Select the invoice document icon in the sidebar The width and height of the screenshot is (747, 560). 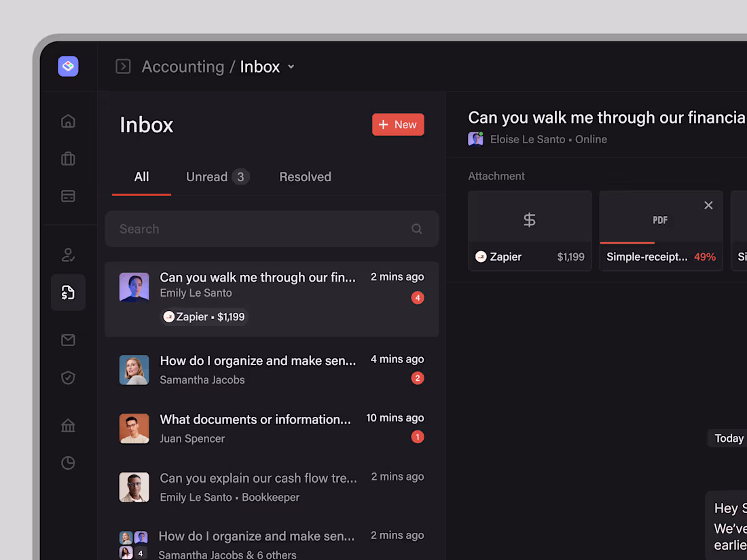click(x=68, y=293)
